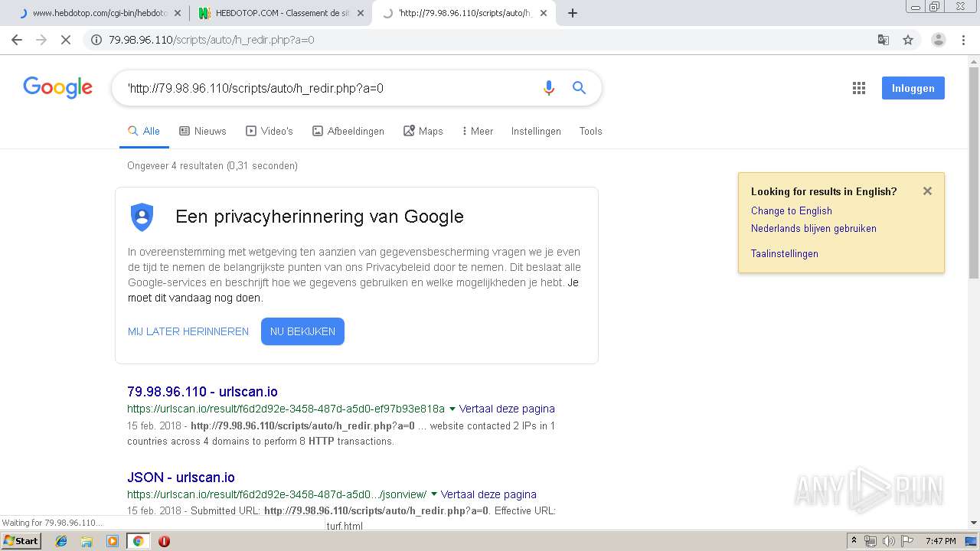
Task: Open the Chrome three-dot menu
Action: click(963, 40)
